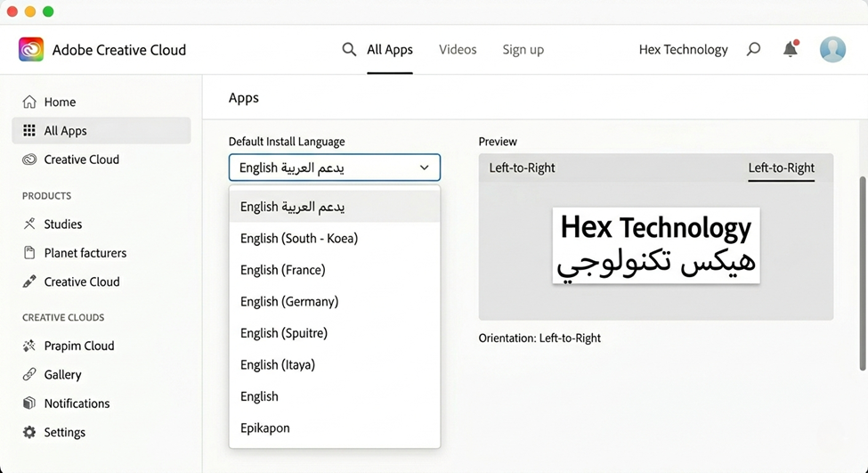Open Studies product label
This screenshot has width=868, height=473.
click(63, 224)
